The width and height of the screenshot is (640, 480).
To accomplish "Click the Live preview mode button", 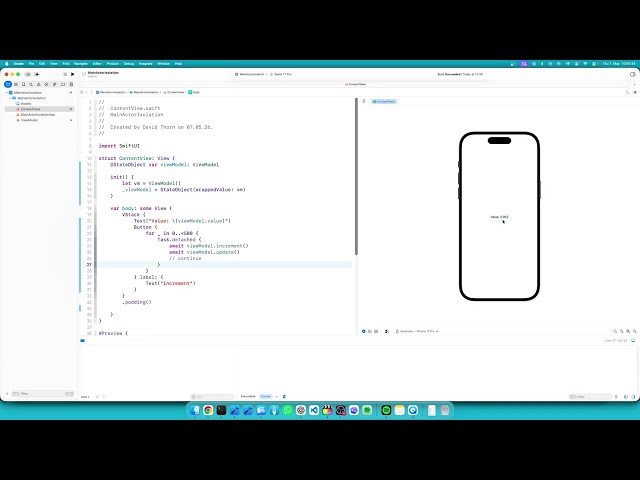I will tap(364, 331).
